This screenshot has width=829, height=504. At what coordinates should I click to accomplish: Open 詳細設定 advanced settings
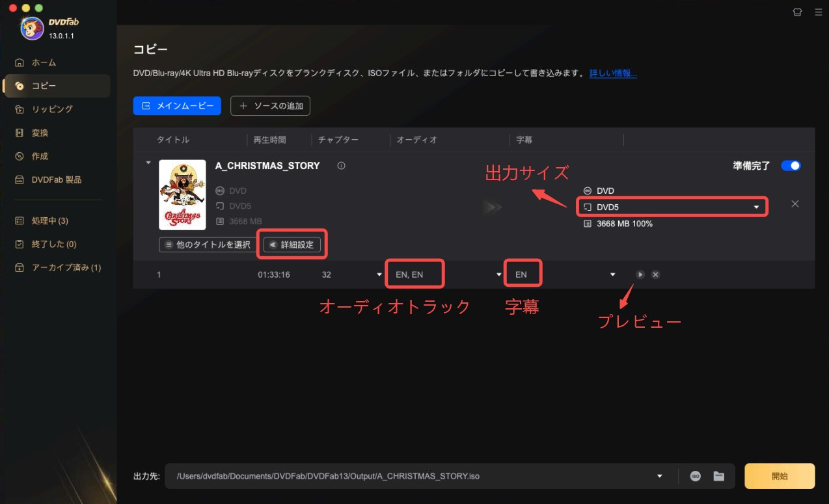[x=292, y=245]
